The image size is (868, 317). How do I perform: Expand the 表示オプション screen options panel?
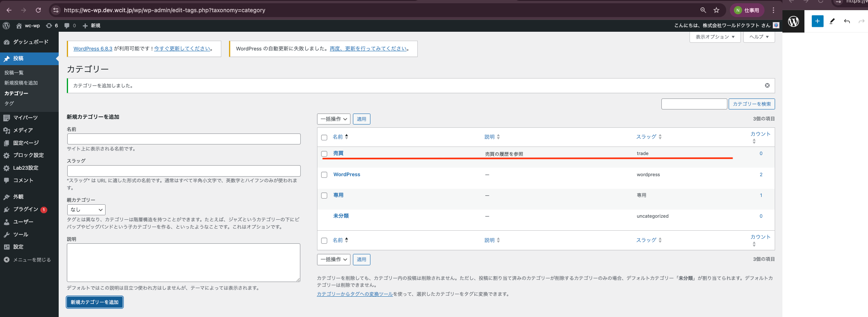point(715,37)
